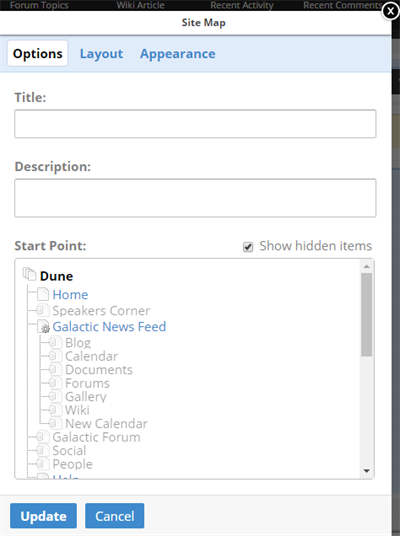Click the Galactic Forum page icon
400x536 pixels.
tap(42, 437)
